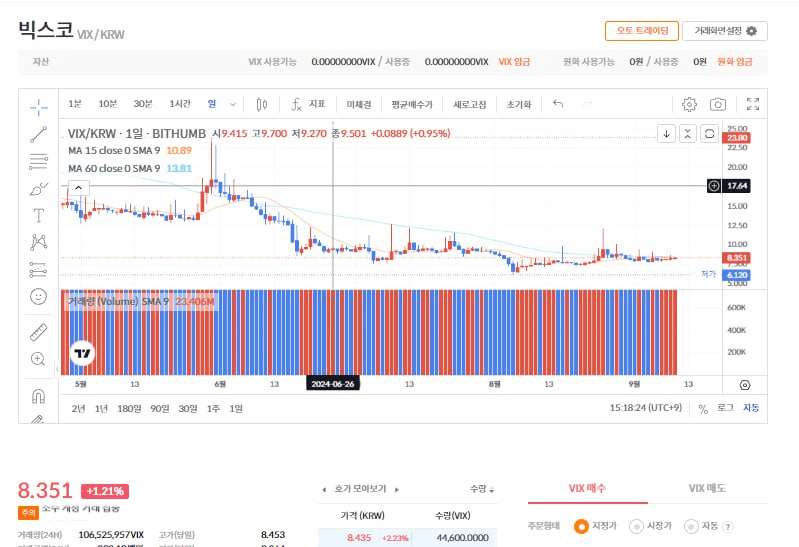Click the down arrow button on chart legend
Screen dimensions: 799x547
(x=667, y=134)
